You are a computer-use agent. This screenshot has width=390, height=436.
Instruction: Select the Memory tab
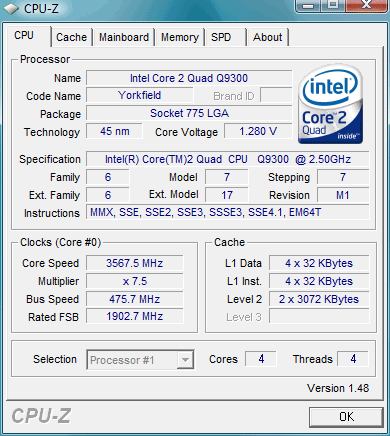(x=180, y=37)
